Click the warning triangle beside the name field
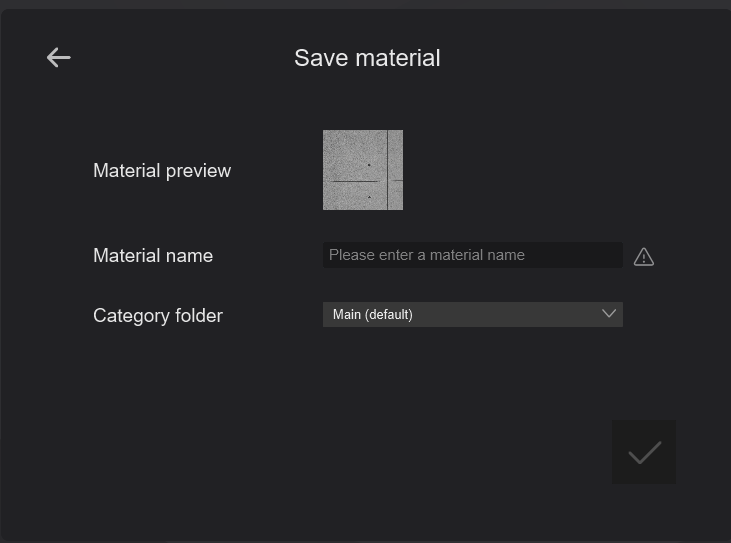 click(644, 257)
